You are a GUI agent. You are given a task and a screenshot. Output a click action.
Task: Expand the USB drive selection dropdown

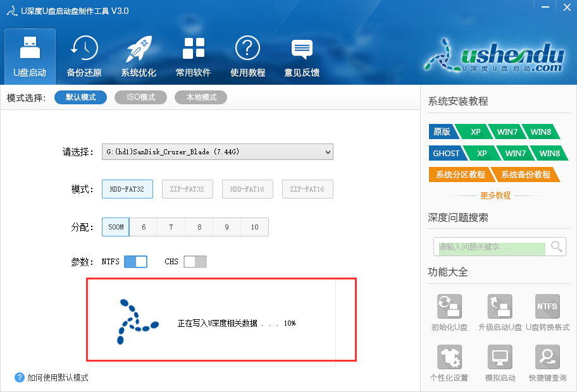218,152
